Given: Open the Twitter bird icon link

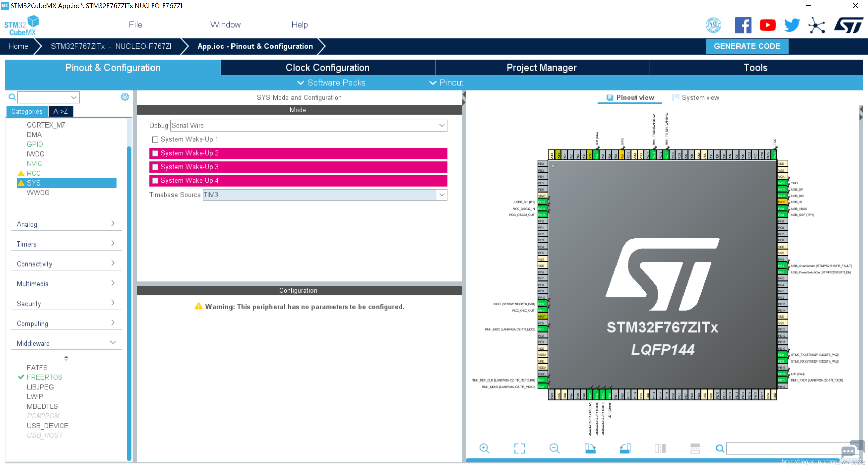Looking at the screenshot, I should [792, 25].
